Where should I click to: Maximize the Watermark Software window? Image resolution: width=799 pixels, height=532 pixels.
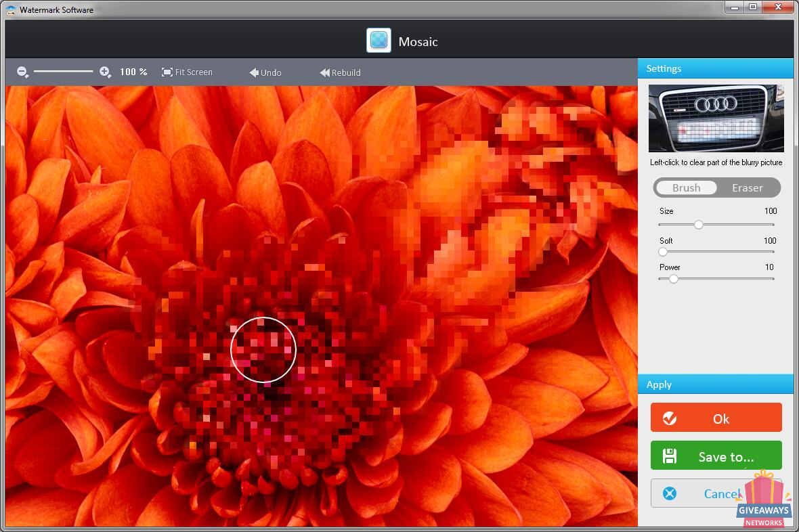(753, 7)
